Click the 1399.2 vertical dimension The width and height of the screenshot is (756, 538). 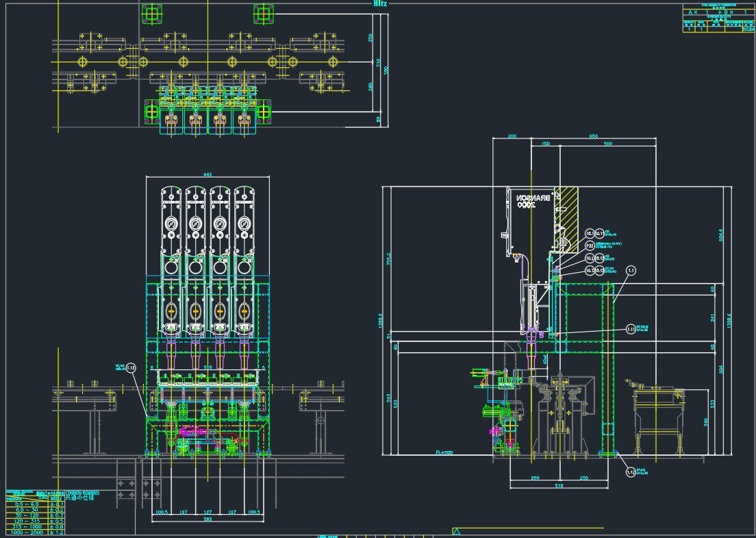381,321
